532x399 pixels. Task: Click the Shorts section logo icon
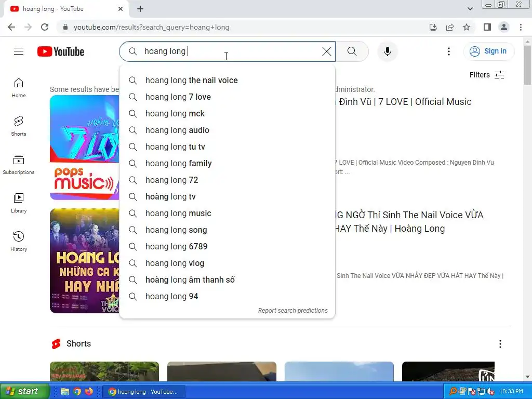pos(56,344)
